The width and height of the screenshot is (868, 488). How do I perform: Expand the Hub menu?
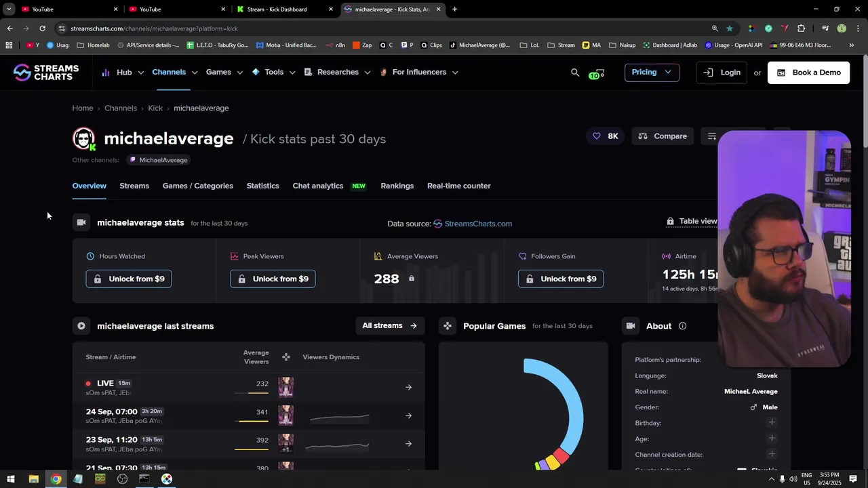click(123, 73)
